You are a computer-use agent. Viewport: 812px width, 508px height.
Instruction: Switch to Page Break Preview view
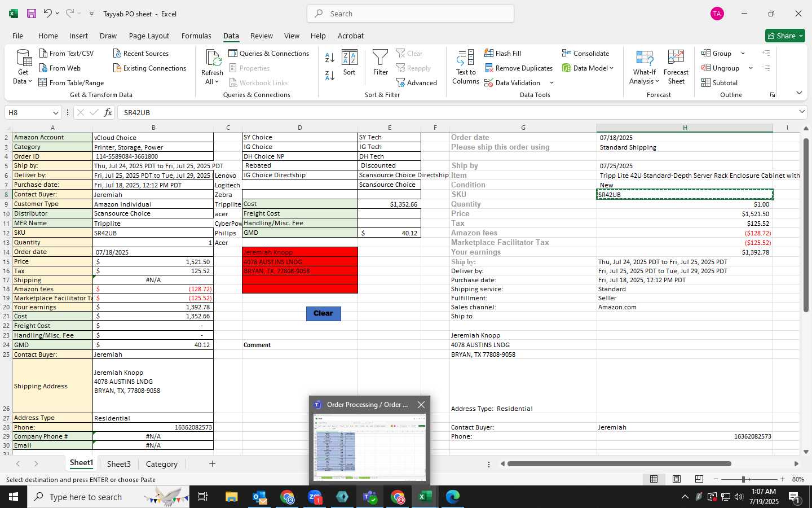pos(699,479)
